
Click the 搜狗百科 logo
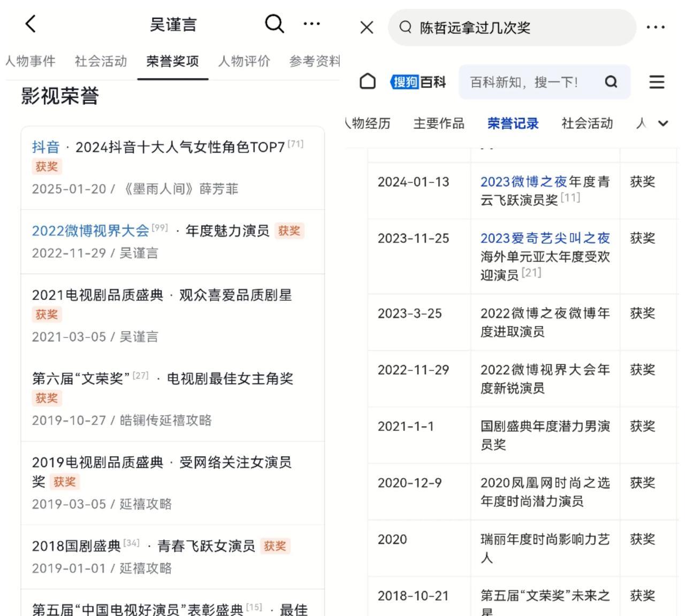pos(418,82)
